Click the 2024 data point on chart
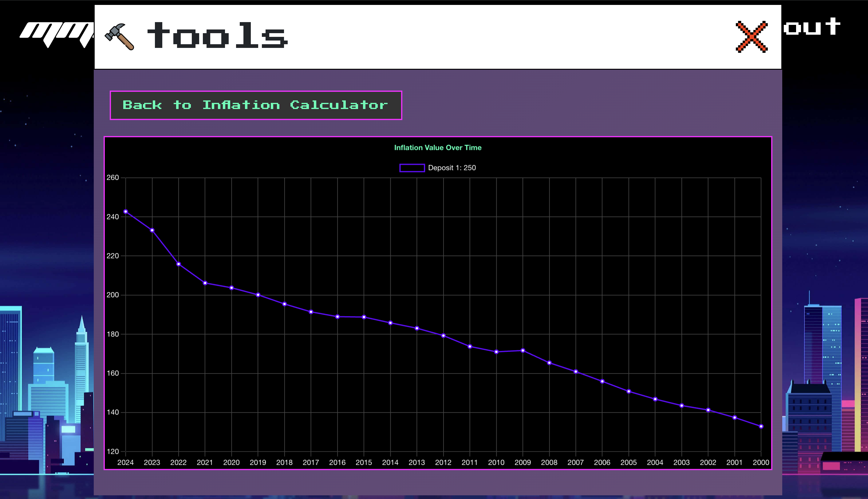The image size is (868, 499). pyautogui.click(x=125, y=212)
